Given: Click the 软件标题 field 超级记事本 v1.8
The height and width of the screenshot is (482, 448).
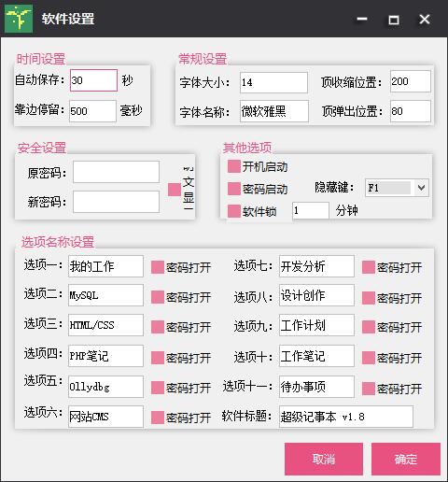Looking at the screenshot, I should pyautogui.click(x=346, y=417).
